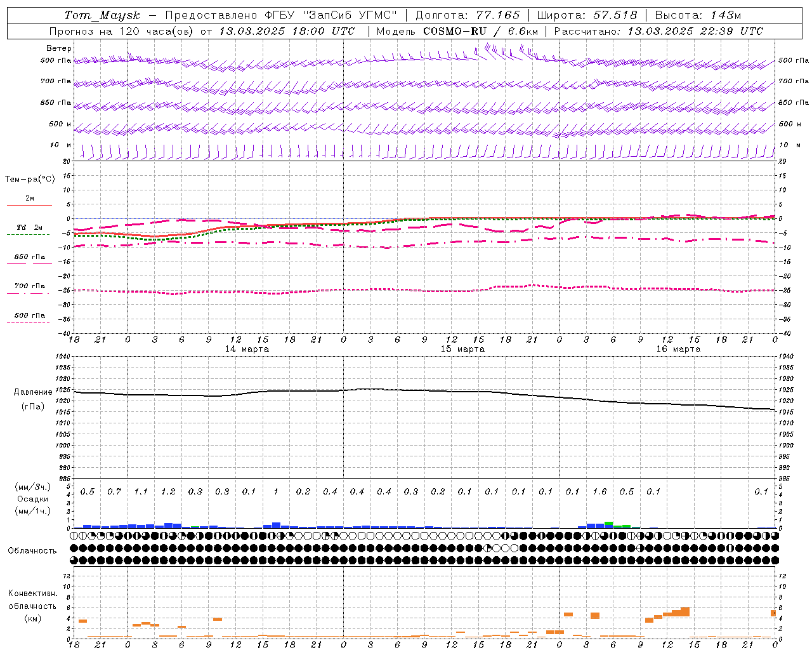Select the Осадки precipitation label

point(33,499)
